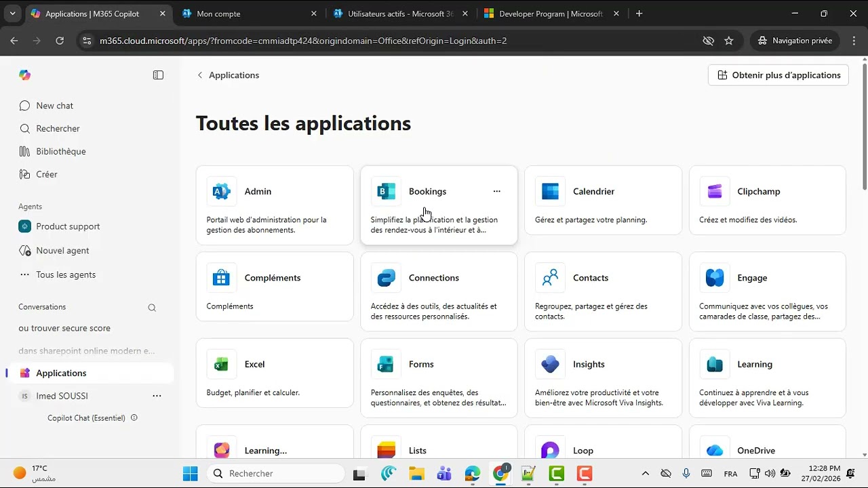
Task: Bookmark the page with the star icon
Action: [x=729, y=41]
